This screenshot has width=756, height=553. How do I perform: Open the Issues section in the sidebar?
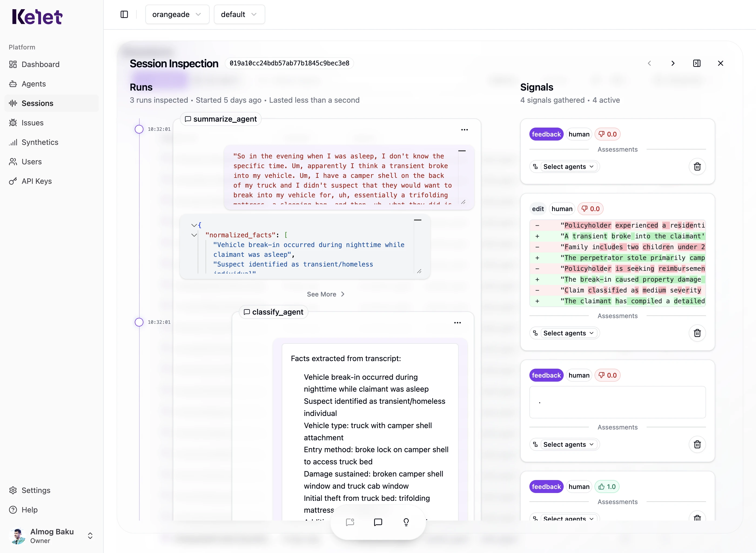click(x=32, y=122)
